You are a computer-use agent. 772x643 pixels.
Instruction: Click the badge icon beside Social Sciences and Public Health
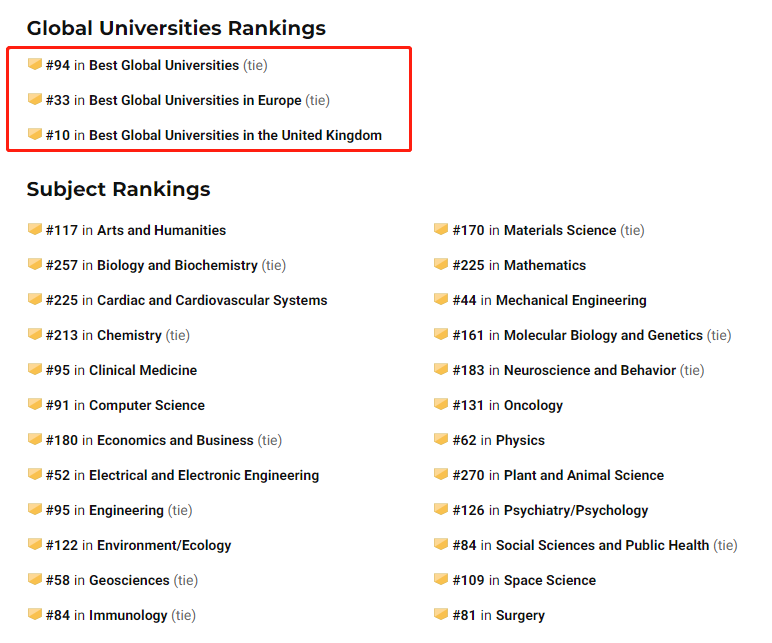(x=441, y=544)
